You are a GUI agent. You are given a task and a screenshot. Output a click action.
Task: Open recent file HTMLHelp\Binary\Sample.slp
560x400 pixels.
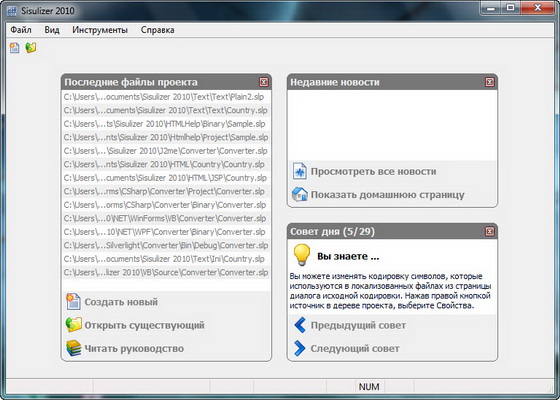click(x=166, y=124)
